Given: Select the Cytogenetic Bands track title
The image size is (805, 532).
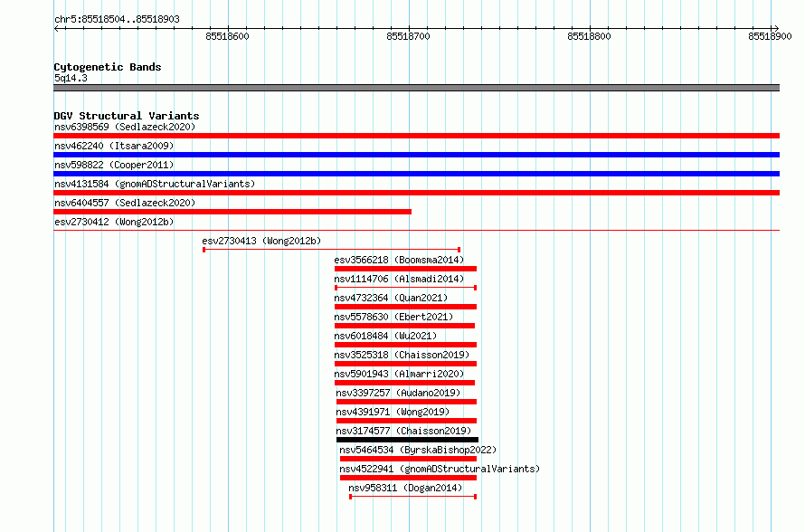Looking at the screenshot, I should [x=108, y=67].
